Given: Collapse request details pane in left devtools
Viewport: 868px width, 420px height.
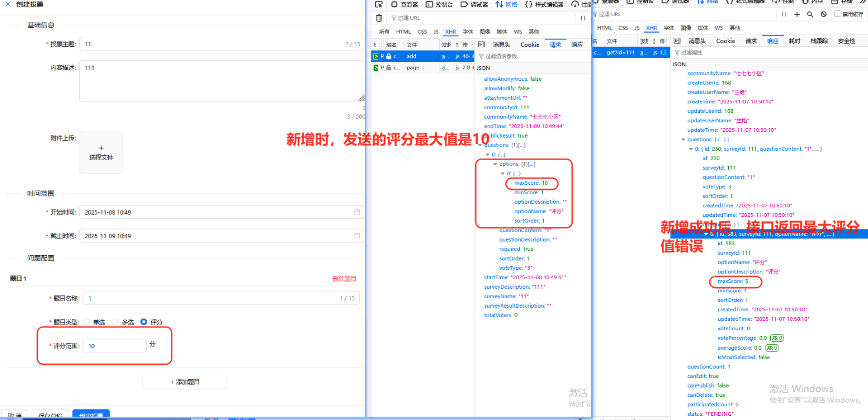Looking at the screenshot, I should pos(481,45).
